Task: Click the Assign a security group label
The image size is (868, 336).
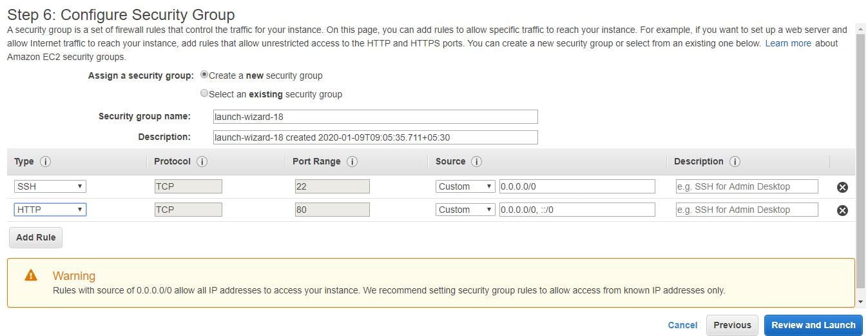Action: click(141, 75)
